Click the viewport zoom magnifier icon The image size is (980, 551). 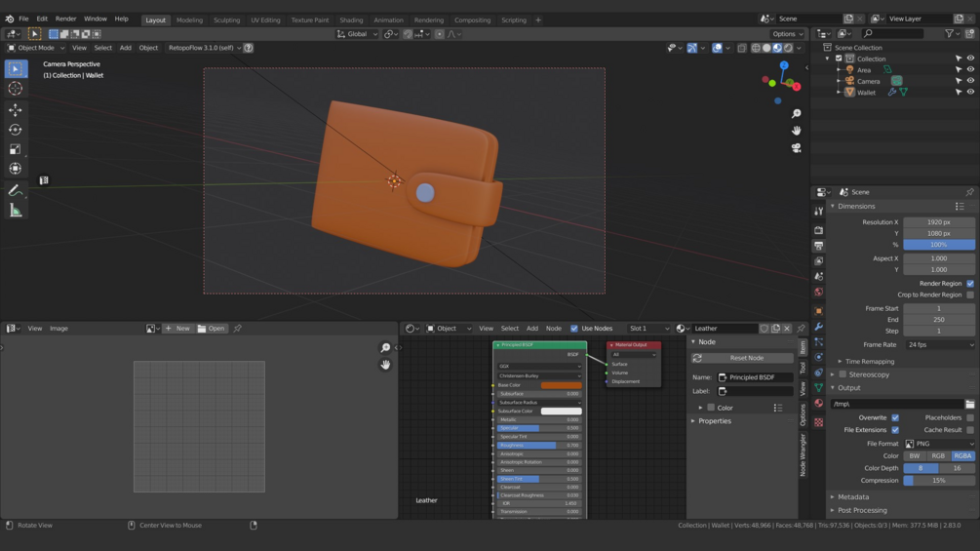(796, 114)
